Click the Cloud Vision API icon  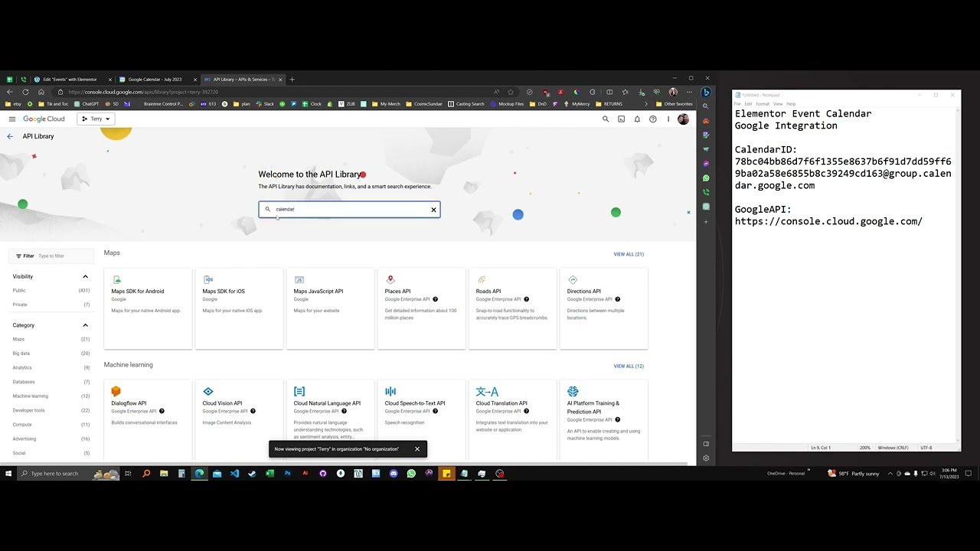tap(207, 391)
